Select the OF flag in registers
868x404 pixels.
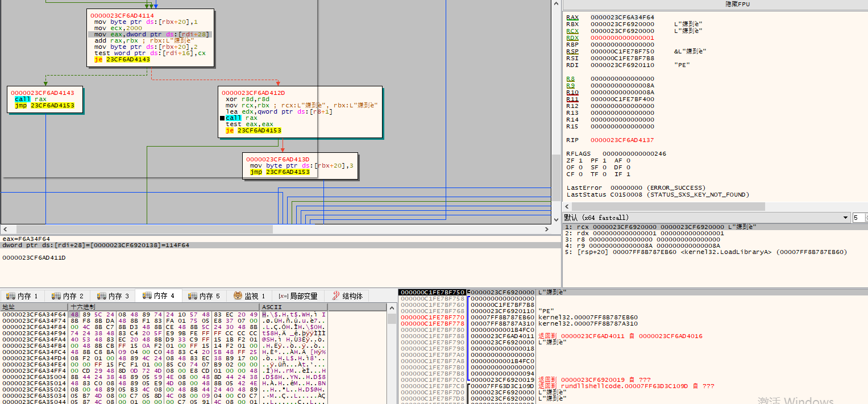574,167
